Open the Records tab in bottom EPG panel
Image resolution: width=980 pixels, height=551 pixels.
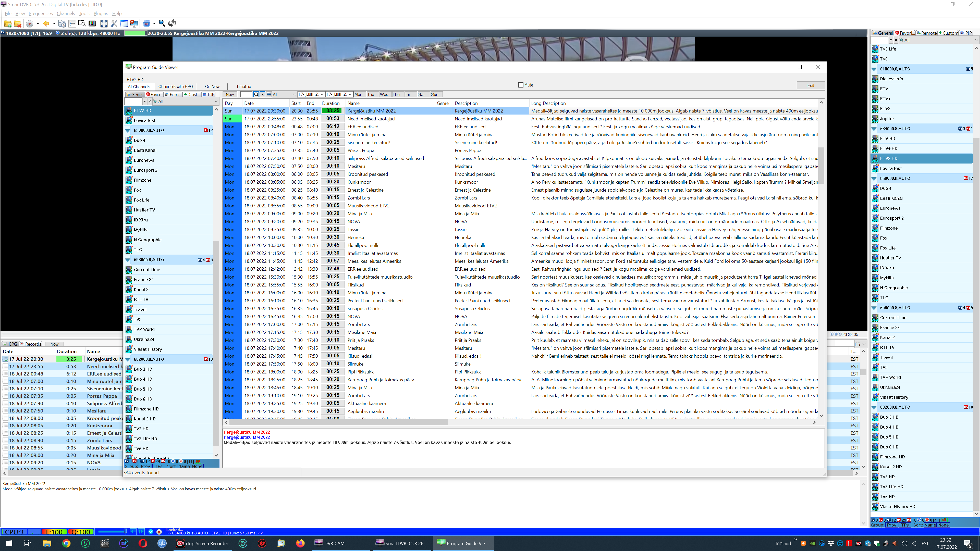click(31, 344)
